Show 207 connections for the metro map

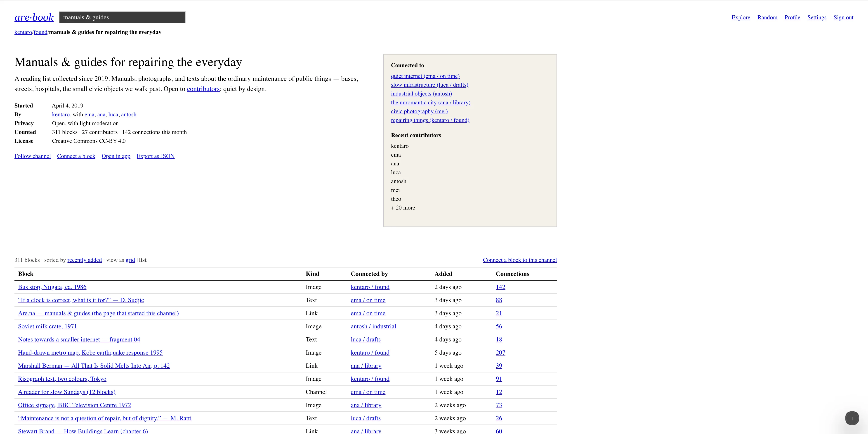point(500,353)
